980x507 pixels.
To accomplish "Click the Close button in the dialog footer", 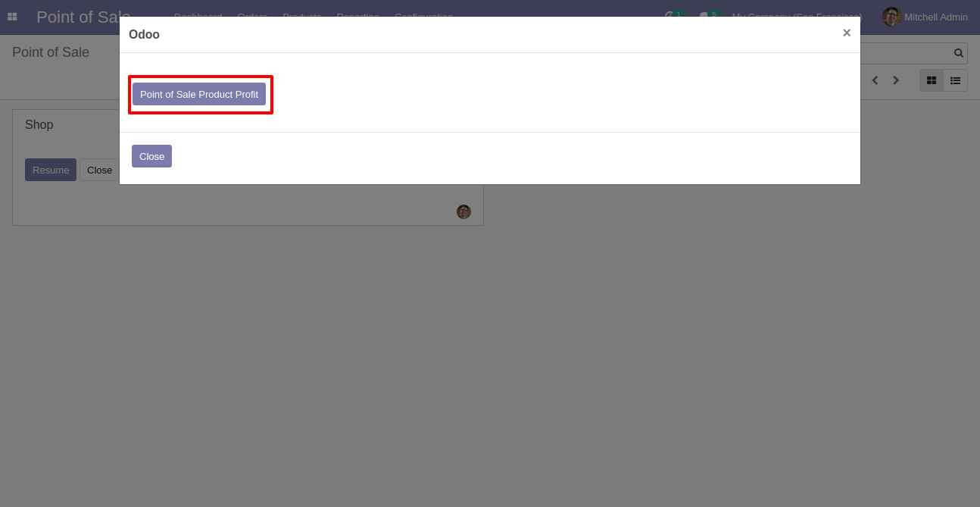I will (151, 156).
